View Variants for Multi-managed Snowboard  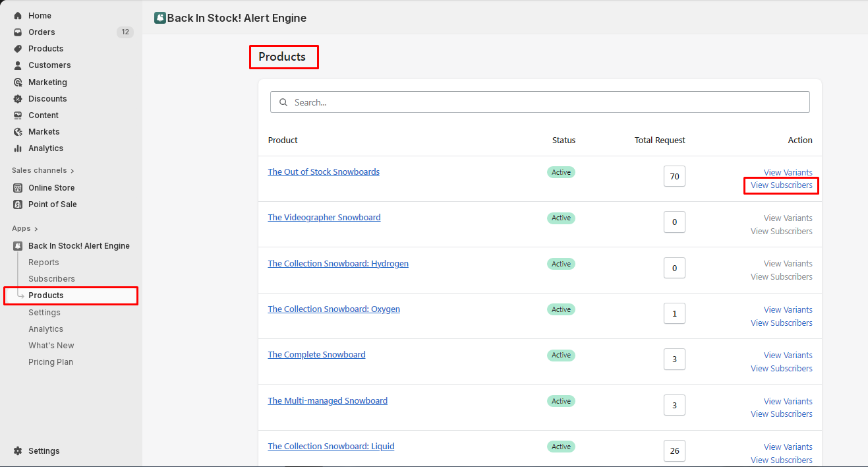788,401
